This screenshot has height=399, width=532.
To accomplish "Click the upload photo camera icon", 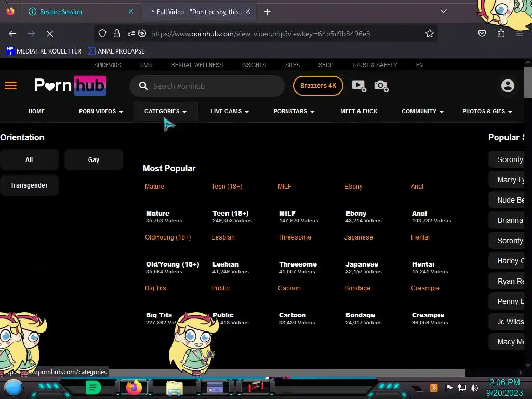I will [381, 86].
